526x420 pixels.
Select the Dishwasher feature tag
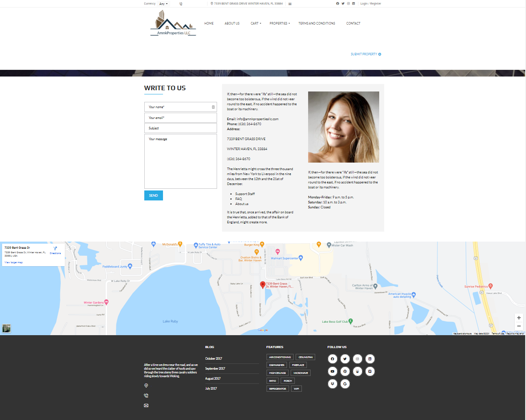[x=277, y=365]
